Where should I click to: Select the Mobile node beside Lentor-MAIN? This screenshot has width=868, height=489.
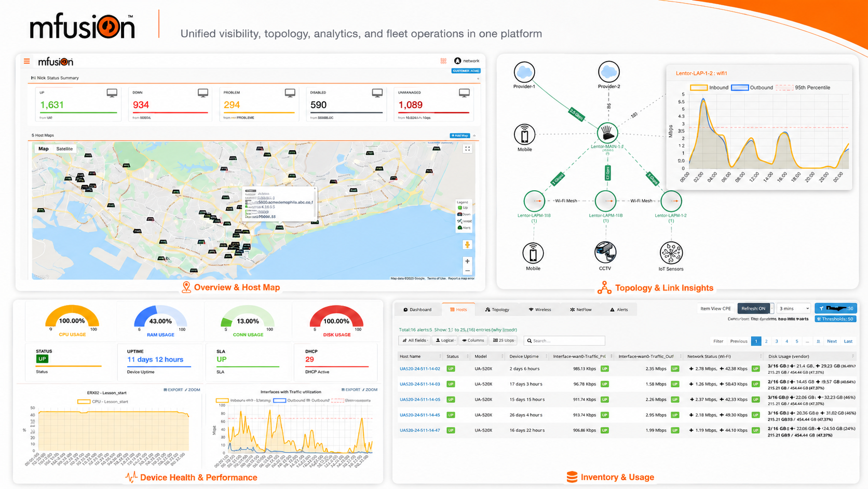[x=524, y=135]
